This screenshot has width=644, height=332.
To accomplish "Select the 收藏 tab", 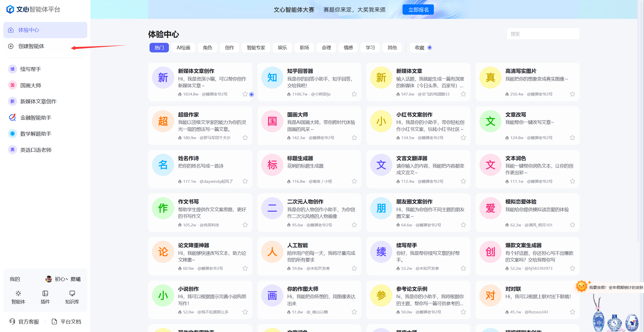I will (420, 48).
